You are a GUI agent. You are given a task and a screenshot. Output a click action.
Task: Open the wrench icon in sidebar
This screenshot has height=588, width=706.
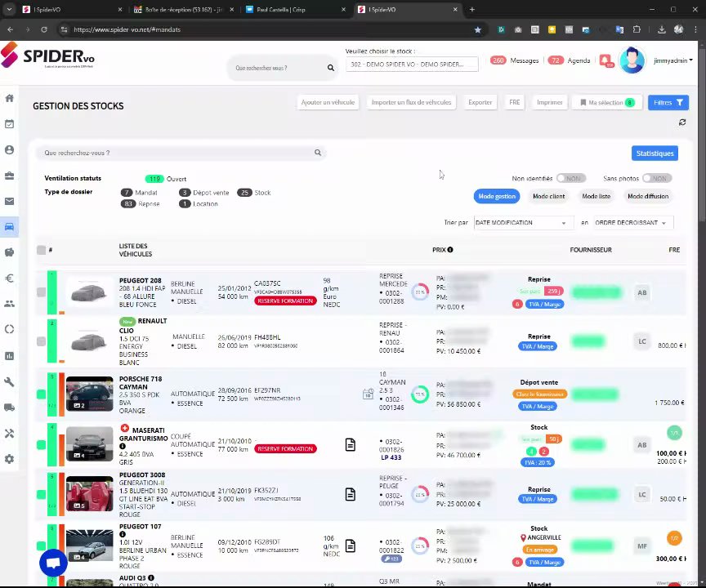click(10, 382)
